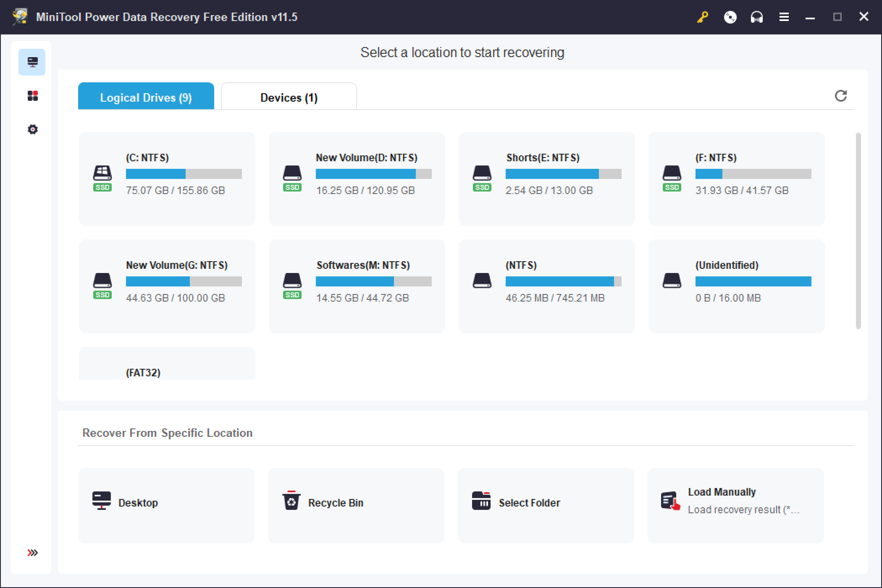Screen dimensions: 882x588
Task: Click 14.55 GB / 44.72 GB text
Action: [362, 298]
